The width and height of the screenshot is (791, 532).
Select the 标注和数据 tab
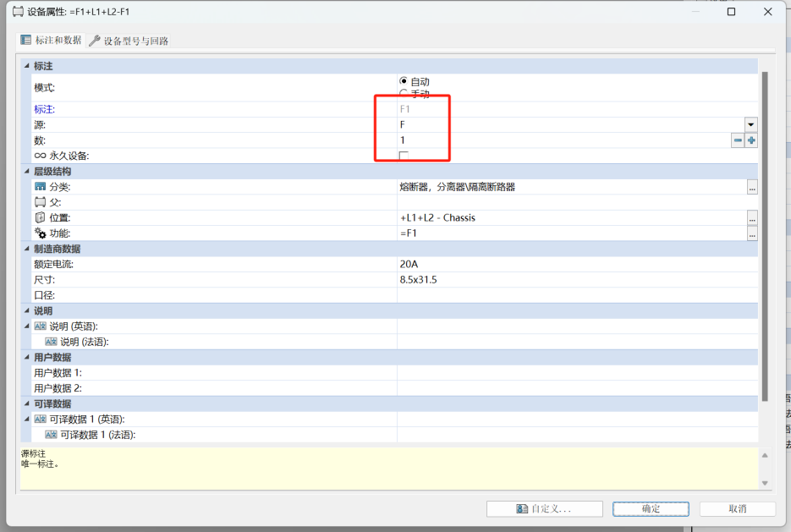[51, 40]
